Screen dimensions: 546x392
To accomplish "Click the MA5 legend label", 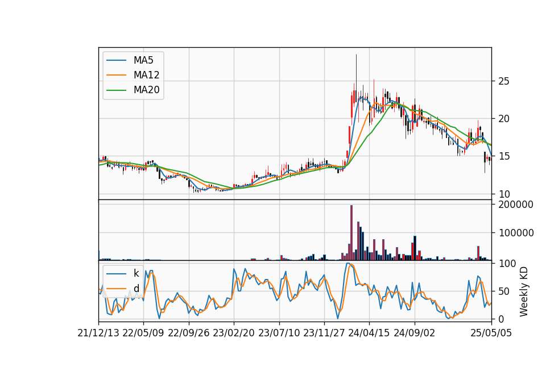I will tap(143, 60).
